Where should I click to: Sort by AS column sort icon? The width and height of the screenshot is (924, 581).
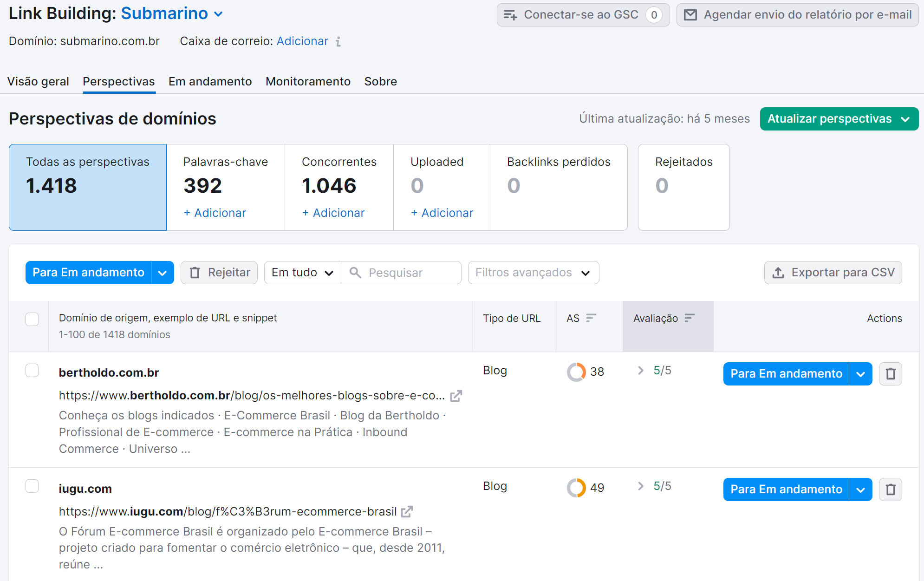pyautogui.click(x=591, y=318)
